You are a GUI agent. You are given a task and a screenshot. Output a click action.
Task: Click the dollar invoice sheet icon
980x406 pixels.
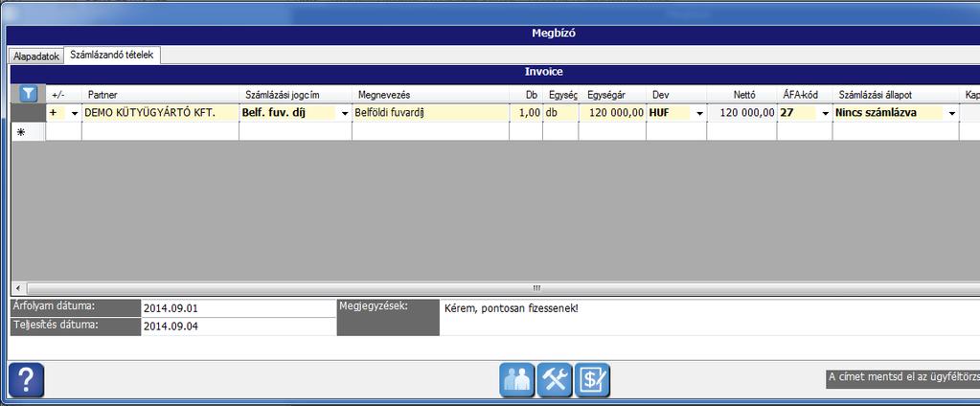pyautogui.click(x=592, y=380)
